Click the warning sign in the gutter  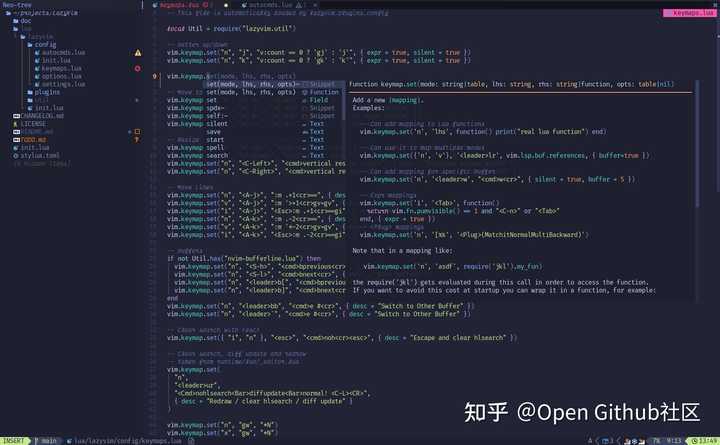[138, 52]
